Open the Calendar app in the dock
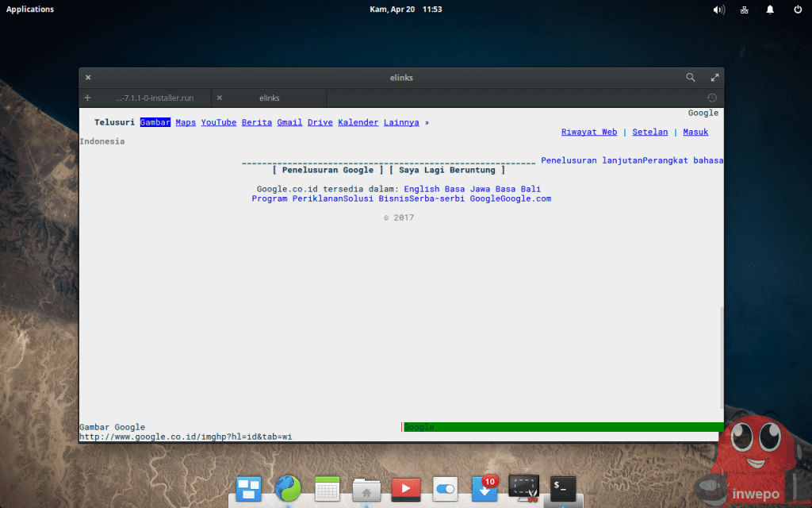Viewport: 812px width, 508px height. pyautogui.click(x=327, y=489)
